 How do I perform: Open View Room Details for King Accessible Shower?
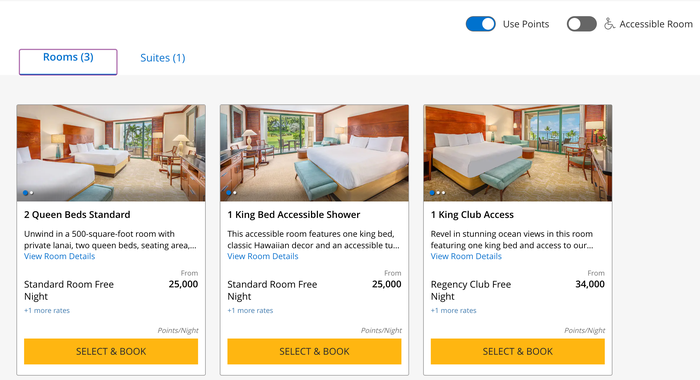[x=262, y=256]
